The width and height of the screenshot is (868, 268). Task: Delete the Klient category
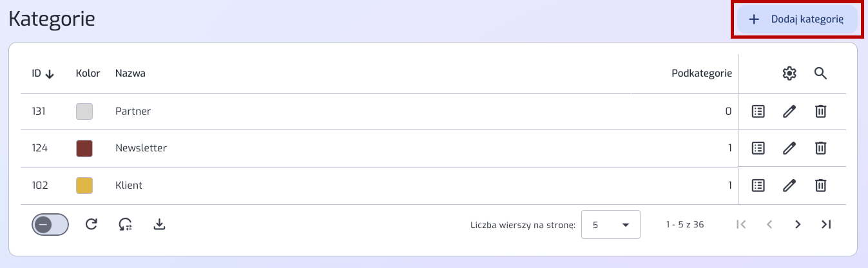[820, 186]
